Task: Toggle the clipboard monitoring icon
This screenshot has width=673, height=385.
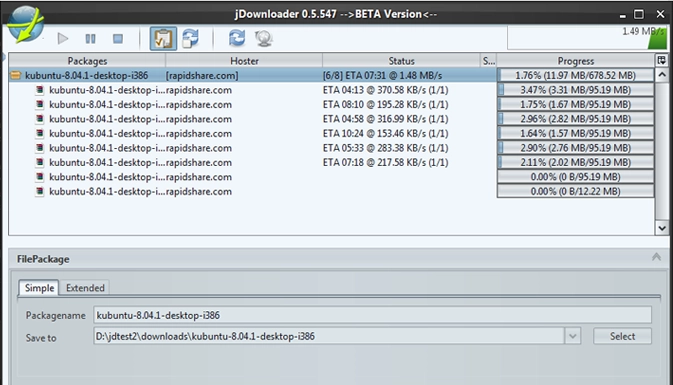Action: point(163,39)
